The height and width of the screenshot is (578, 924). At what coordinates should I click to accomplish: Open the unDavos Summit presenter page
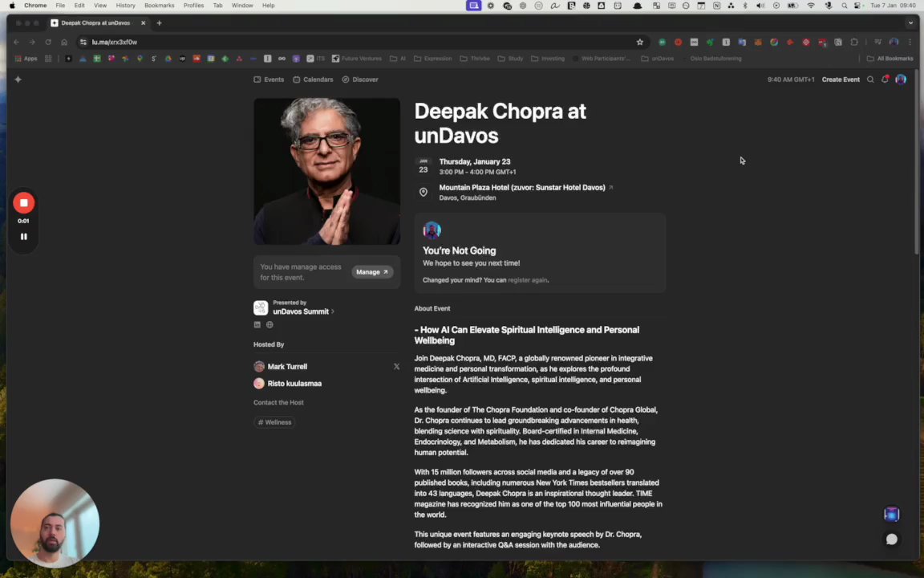[303, 311]
